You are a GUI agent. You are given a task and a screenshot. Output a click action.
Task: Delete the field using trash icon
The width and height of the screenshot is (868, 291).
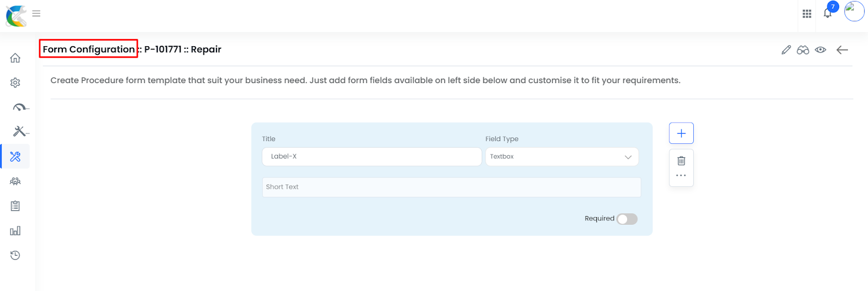coord(681,161)
